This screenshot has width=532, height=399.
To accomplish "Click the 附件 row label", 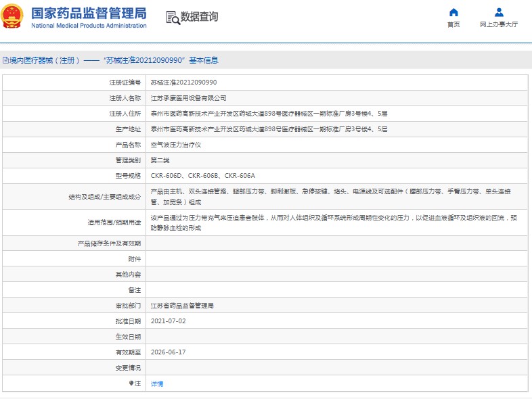I will pos(135,259).
